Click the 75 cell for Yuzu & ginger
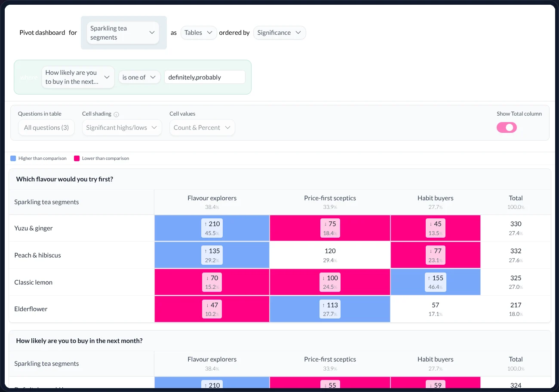Viewport: 559px width, 392px height. [330, 228]
